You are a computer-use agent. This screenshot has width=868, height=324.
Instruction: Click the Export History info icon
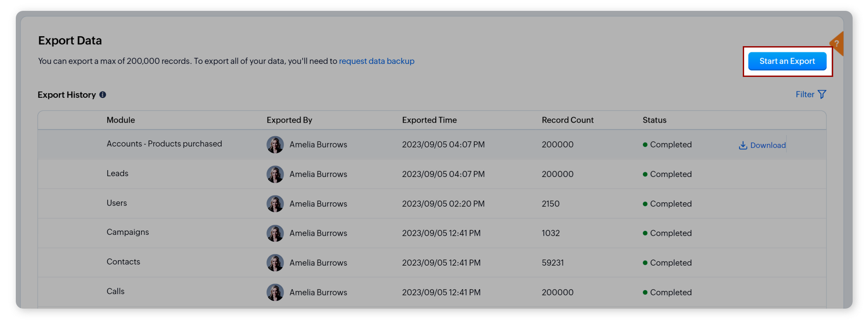pos(103,95)
